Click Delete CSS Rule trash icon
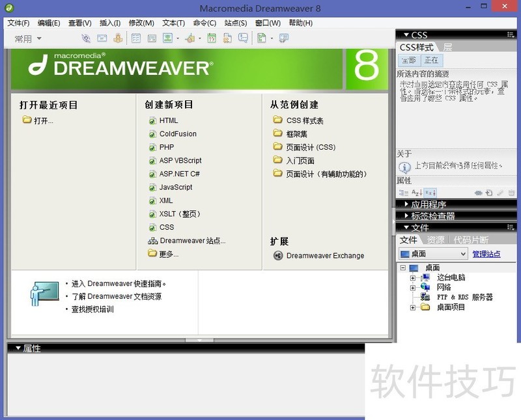Viewport: 521px width, 420px height. tap(511, 193)
